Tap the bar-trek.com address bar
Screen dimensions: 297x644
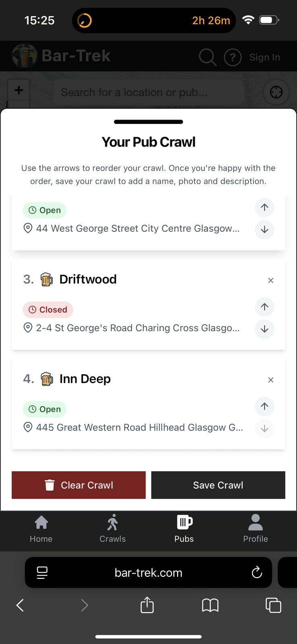click(148, 572)
